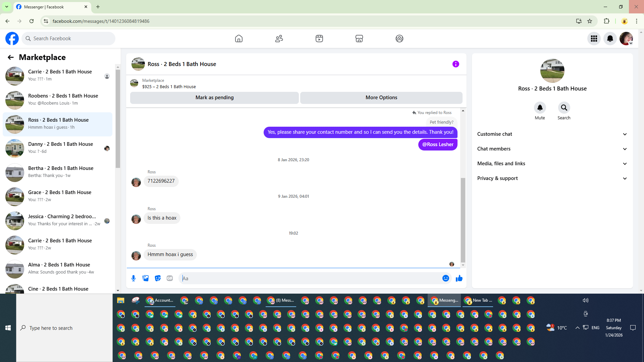
Task: Send a thumbs-up like
Action: tap(459, 278)
